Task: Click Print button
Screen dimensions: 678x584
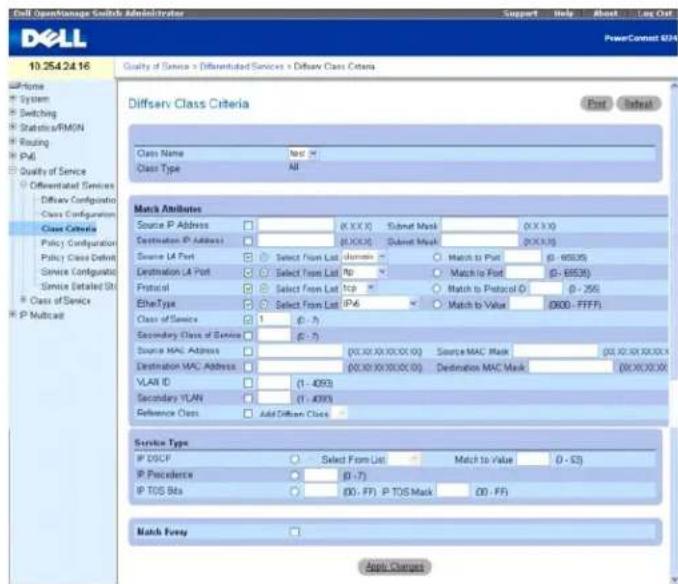Action: coord(596,104)
